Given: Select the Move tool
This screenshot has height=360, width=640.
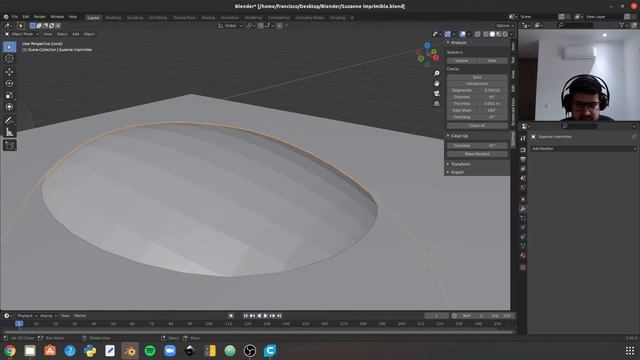Looking at the screenshot, I should 9,72.
